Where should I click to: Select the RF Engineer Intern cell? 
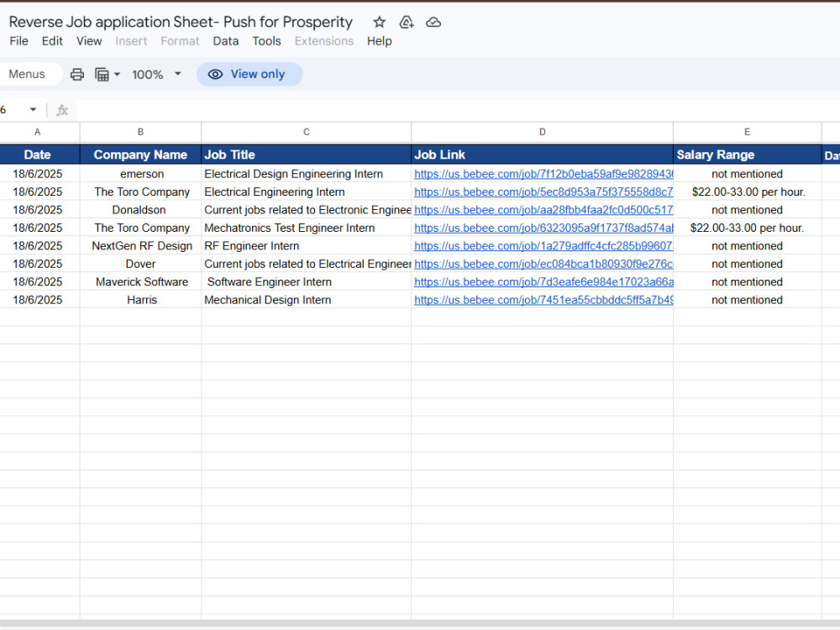coord(306,246)
